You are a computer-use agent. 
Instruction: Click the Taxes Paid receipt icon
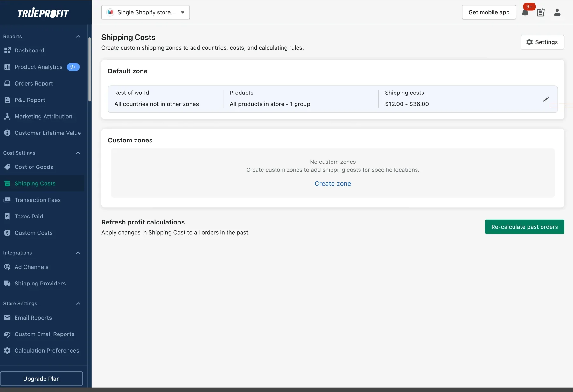[7, 217]
